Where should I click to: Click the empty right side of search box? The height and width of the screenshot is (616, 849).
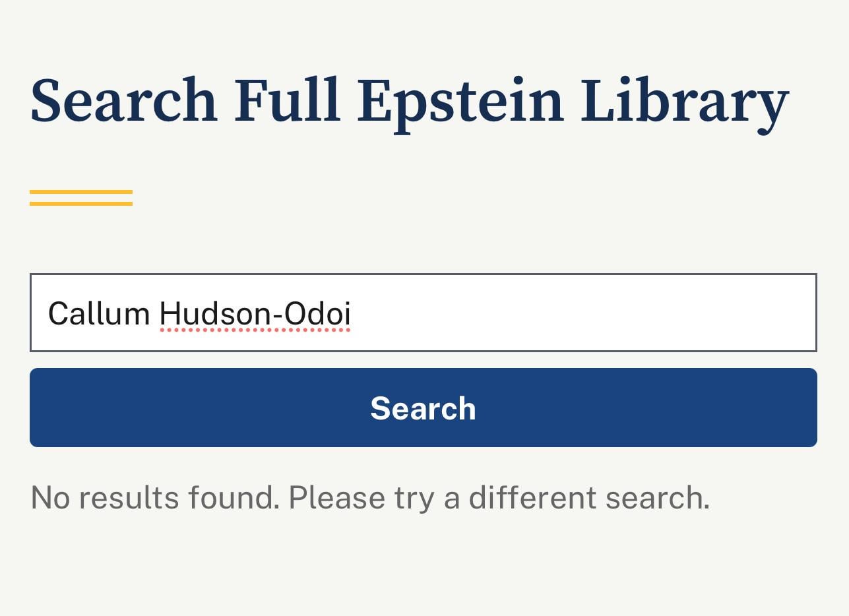coord(594,313)
